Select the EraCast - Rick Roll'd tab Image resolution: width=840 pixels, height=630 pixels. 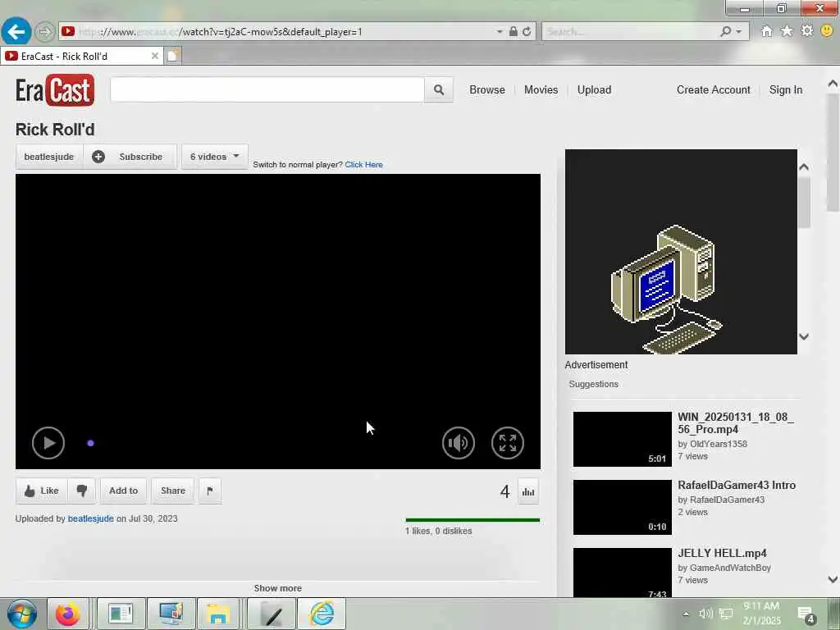coord(82,56)
